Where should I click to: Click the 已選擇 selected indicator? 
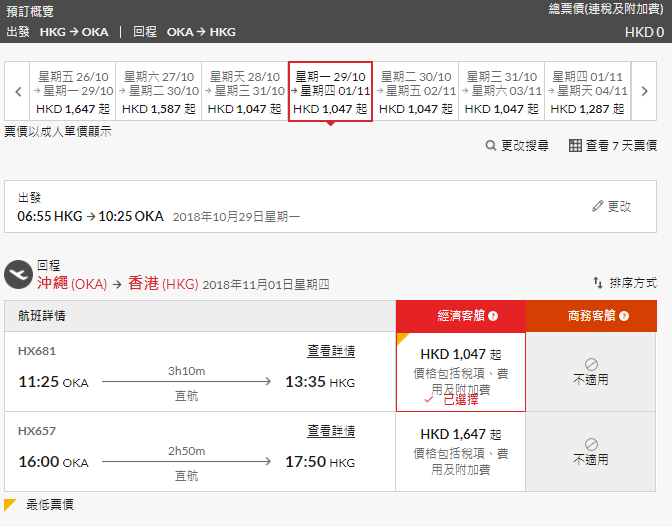point(451,400)
